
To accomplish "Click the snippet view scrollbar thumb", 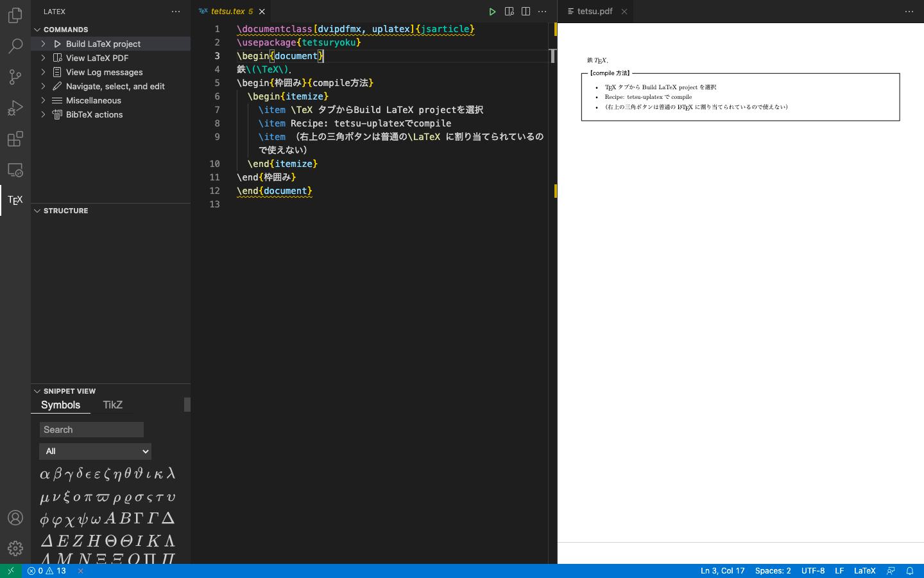I will coord(187,405).
